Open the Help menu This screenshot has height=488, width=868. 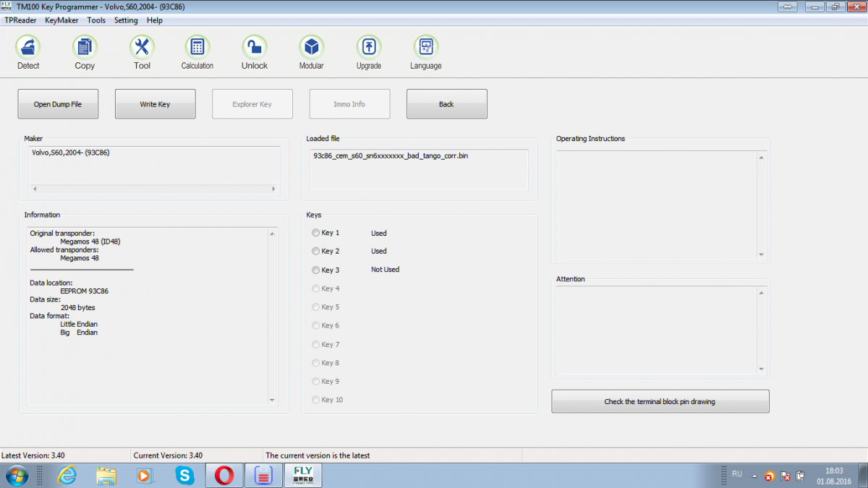(154, 20)
